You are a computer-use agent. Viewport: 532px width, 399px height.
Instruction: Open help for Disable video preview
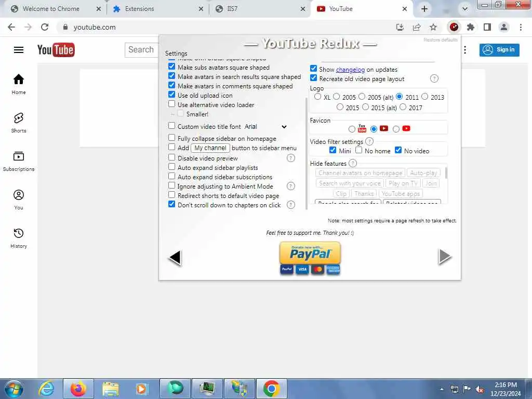tap(291, 158)
